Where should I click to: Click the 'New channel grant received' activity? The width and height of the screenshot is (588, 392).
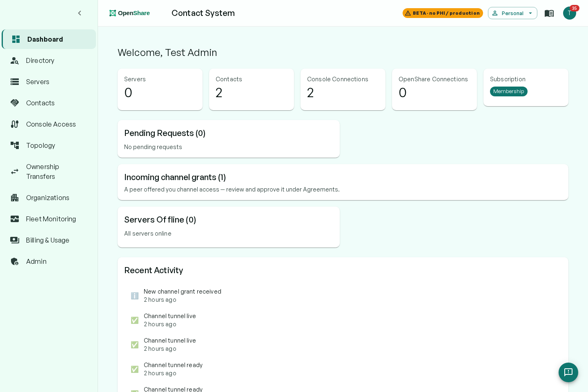[x=183, y=292]
